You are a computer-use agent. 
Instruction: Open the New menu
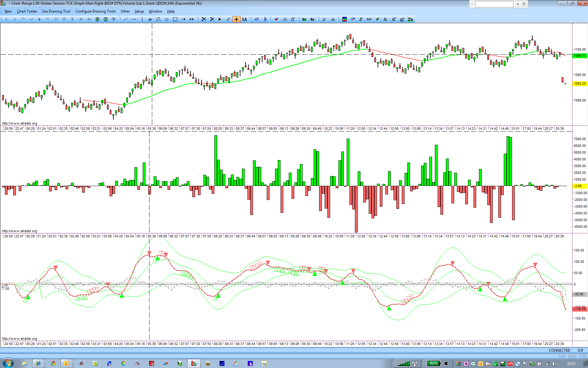8,11
